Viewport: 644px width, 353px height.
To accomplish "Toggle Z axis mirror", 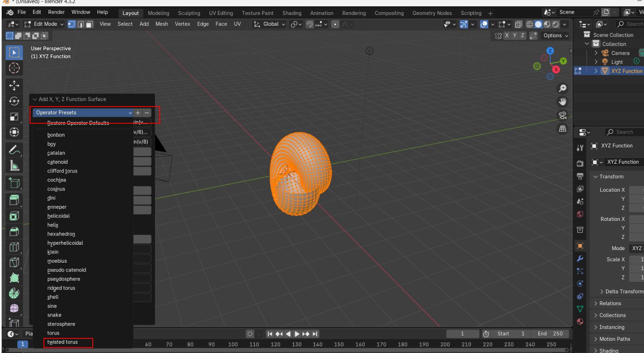I will 523,36.
